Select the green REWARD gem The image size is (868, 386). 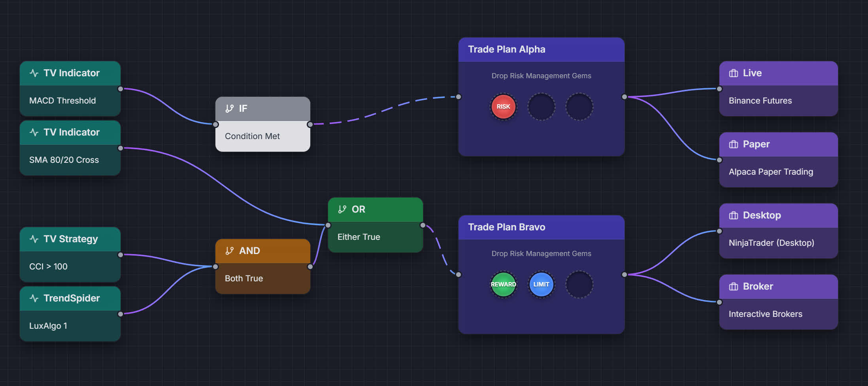[503, 284]
